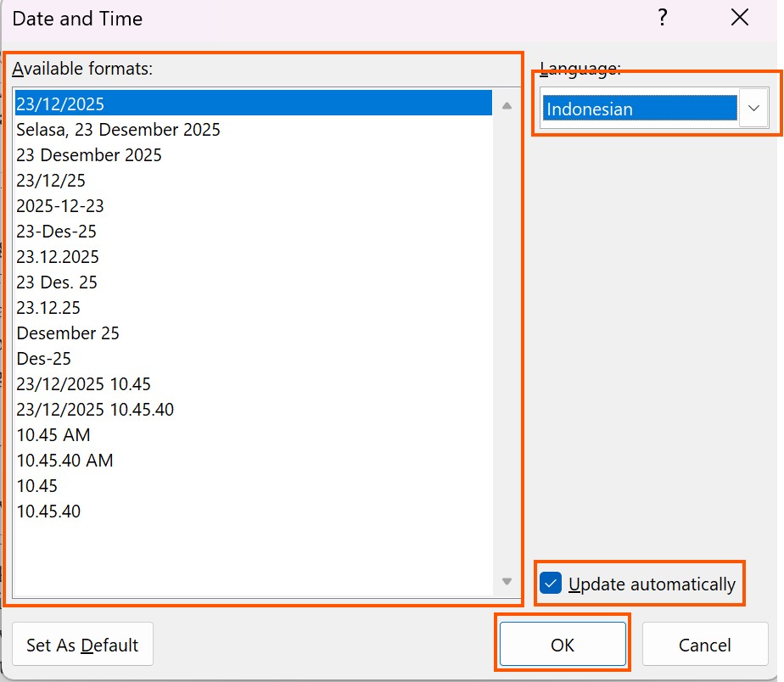
Task: Select Indonesian in the Language combo box
Action: click(x=636, y=109)
